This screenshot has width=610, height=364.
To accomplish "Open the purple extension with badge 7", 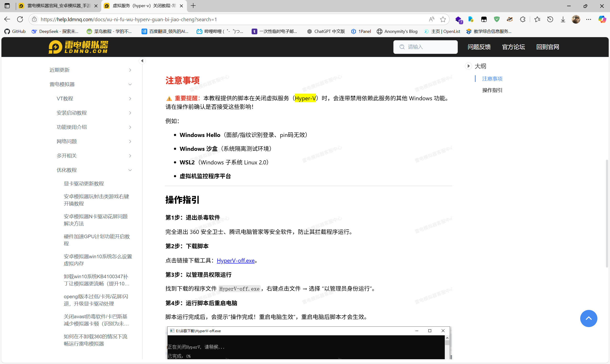I will coord(458,20).
